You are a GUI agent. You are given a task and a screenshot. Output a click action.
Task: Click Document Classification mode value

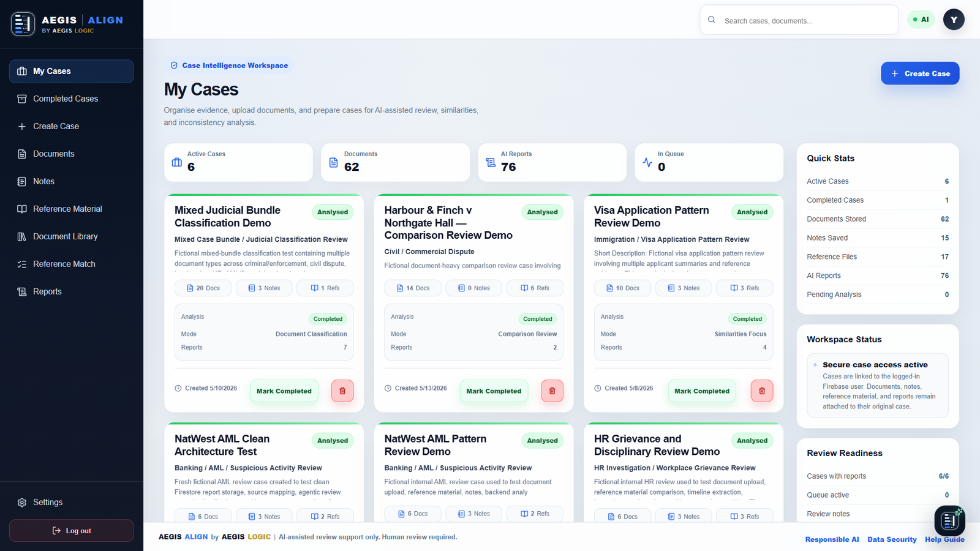click(311, 334)
